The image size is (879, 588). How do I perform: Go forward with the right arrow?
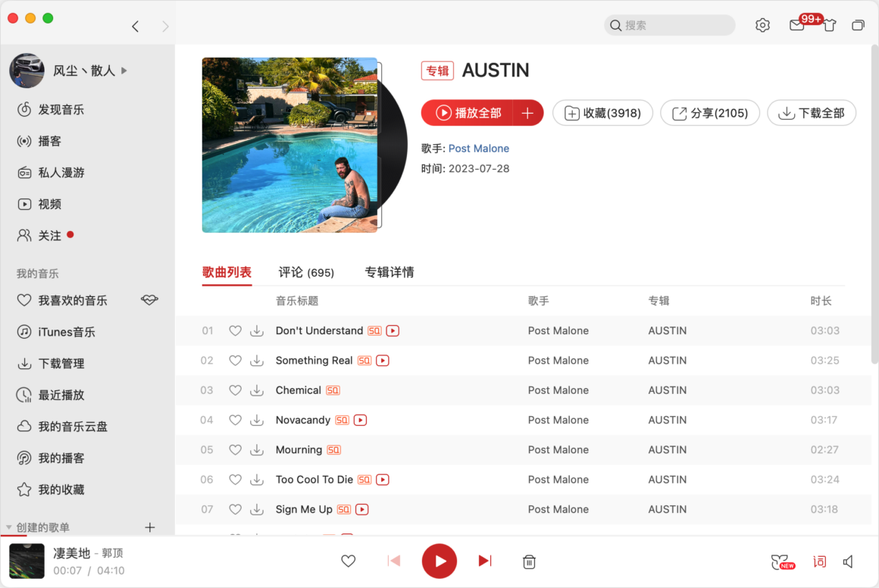point(165,27)
